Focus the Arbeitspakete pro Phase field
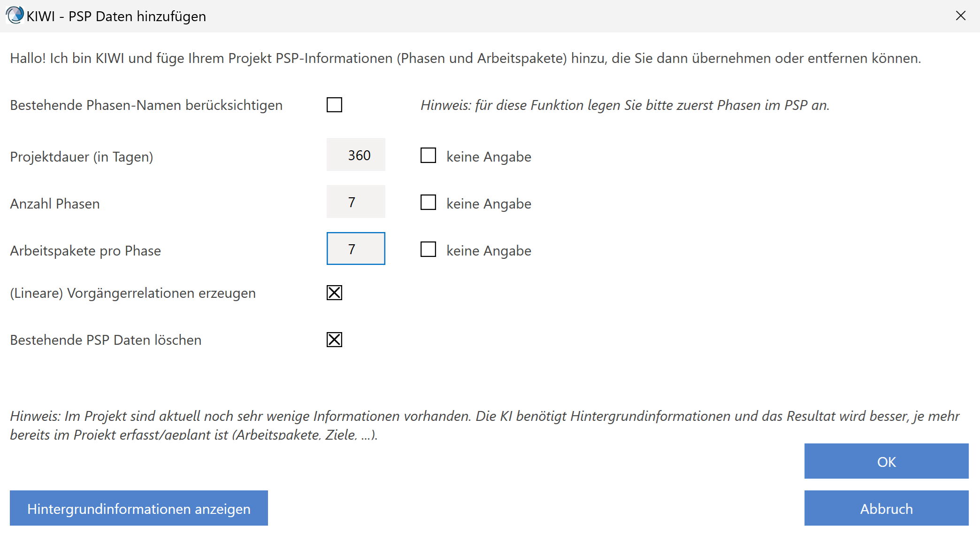980x543 pixels. coord(356,249)
